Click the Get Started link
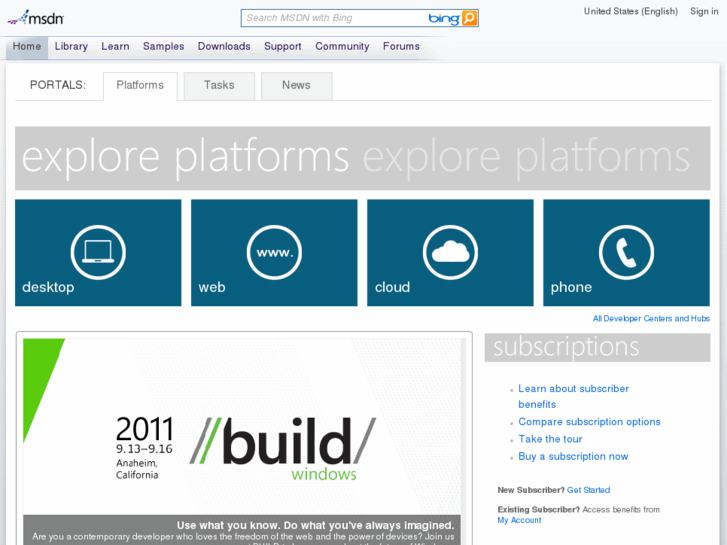This screenshot has height=545, width=727. click(588, 490)
